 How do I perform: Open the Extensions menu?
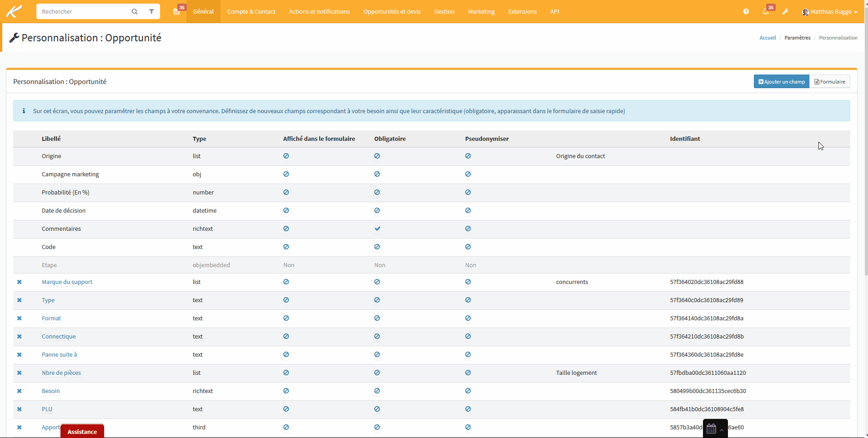point(522,11)
